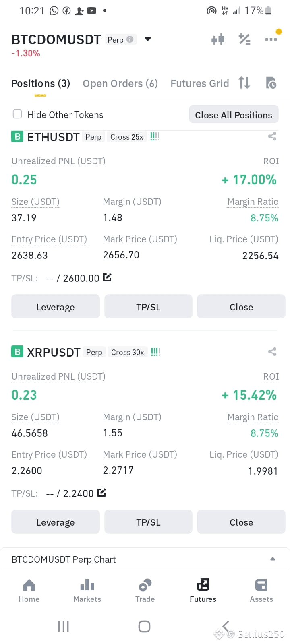The image size is (290, 644).
Task: Go to the Markets tab in the bottom navigation
Action: pyautogui.click(x=87, y=590)
